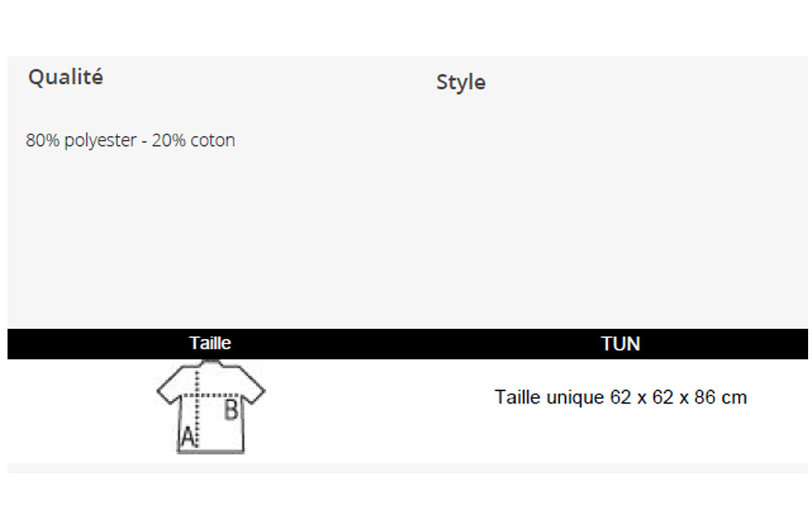The width and height of the screenshot is (812, 526).
Task: Click the word polyester in the composition text
Action: [100, 141]
